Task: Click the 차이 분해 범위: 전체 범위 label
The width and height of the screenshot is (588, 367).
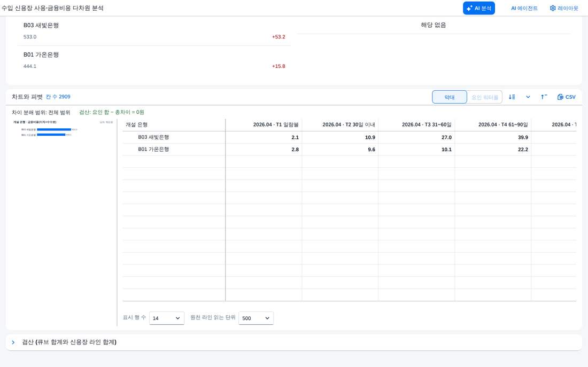Action: pos(41,113)
